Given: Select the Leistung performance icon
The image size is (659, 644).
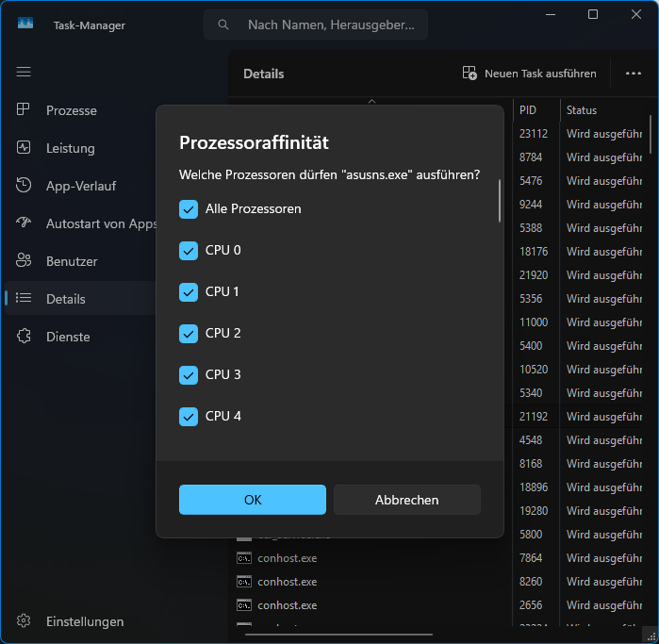Looking at the screenshot, I should [24, 148].
